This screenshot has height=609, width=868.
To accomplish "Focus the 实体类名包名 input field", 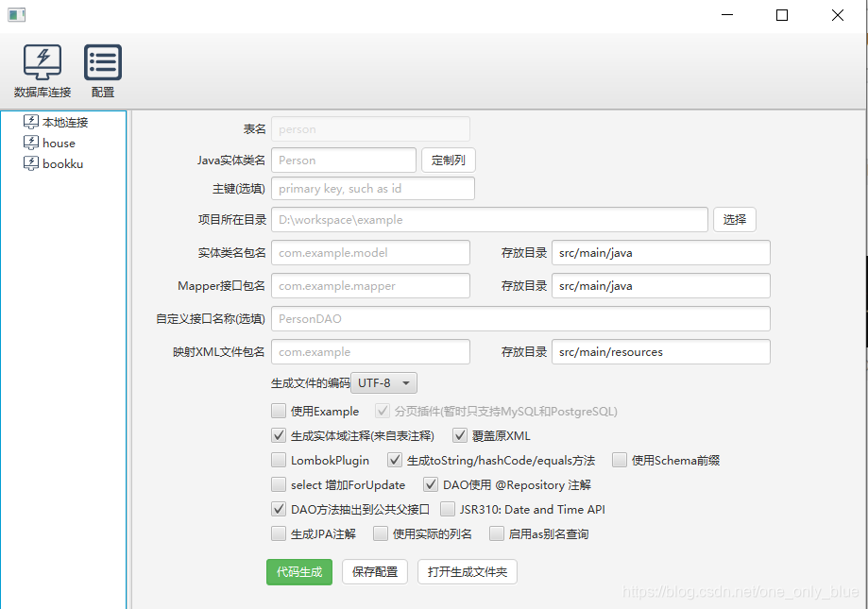I will coord(370,253).
